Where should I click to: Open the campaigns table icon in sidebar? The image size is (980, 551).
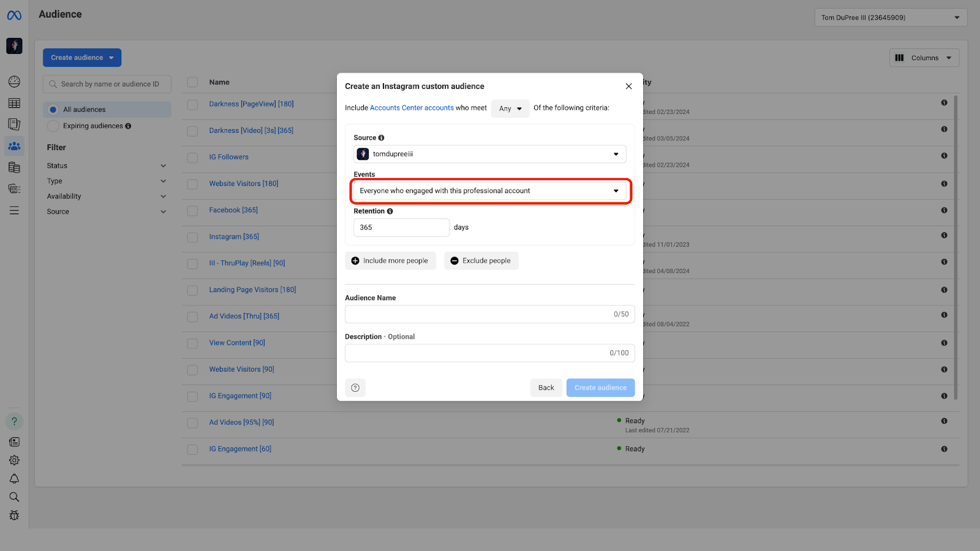tap(14, 103)
